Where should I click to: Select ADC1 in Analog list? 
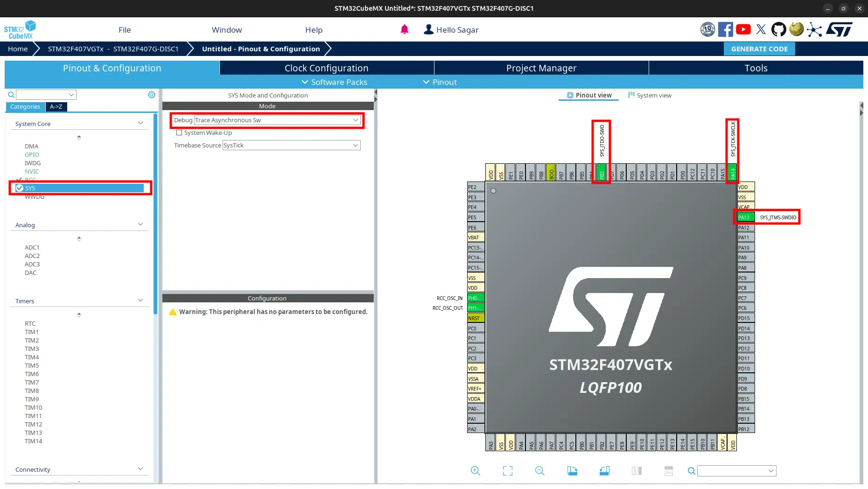tap(32, 247)
